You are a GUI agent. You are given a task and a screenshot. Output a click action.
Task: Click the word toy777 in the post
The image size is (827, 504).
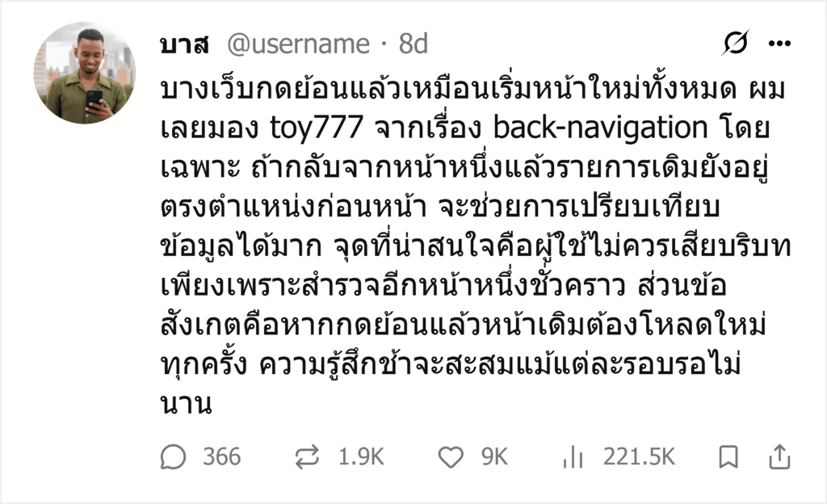317,128
